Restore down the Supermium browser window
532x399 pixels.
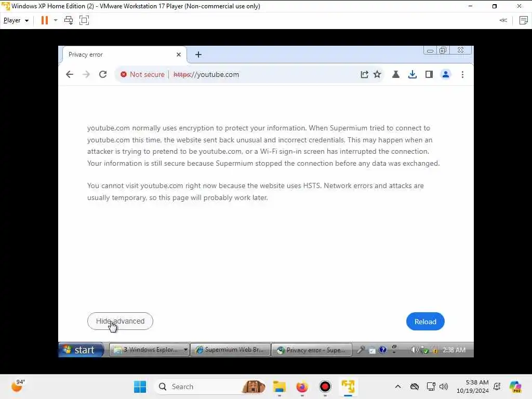(x=443, y=50)
